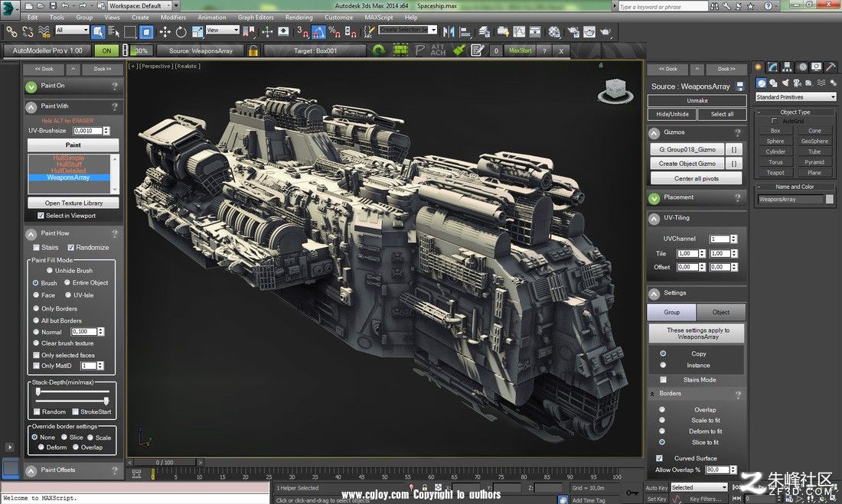Screen dimensions: 842x504
Task: Open the Modifiers menu
Action: tap(173, 17)
